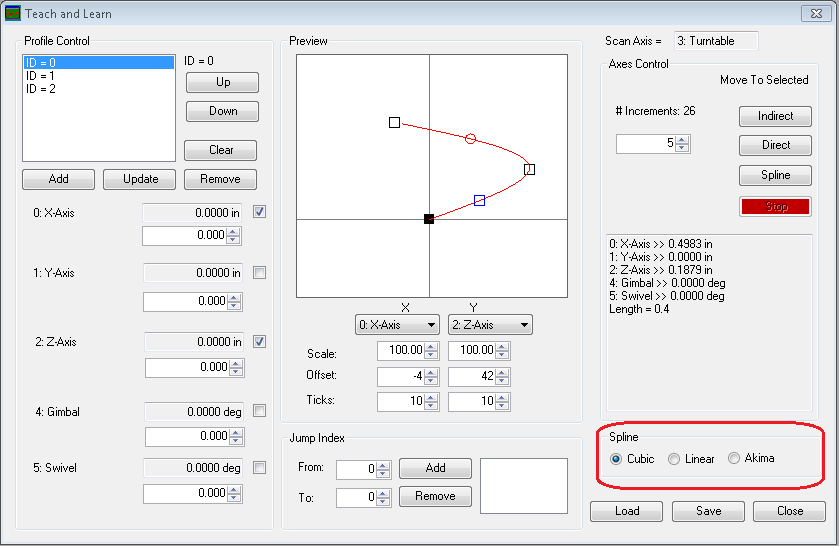Click the blue square marker in the preview

click(480, 200)
